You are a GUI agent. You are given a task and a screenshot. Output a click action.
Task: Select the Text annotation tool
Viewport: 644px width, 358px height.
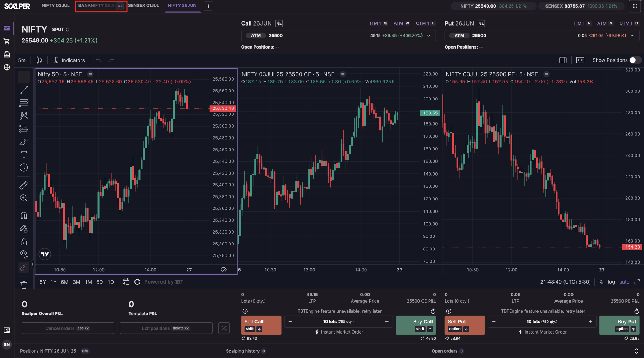pyautogui.click(x=24, y=155)
